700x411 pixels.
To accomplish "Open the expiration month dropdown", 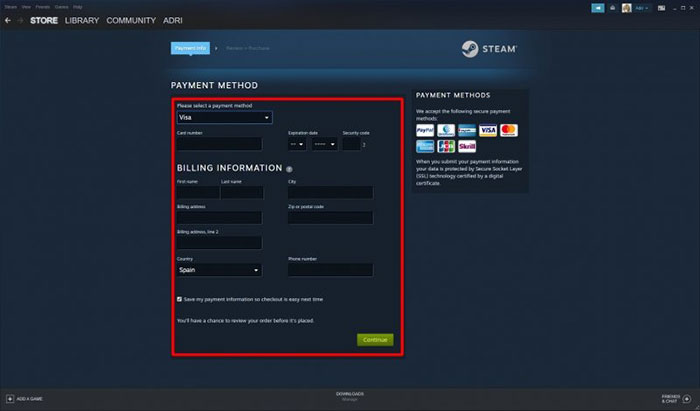I will [297, 144].
